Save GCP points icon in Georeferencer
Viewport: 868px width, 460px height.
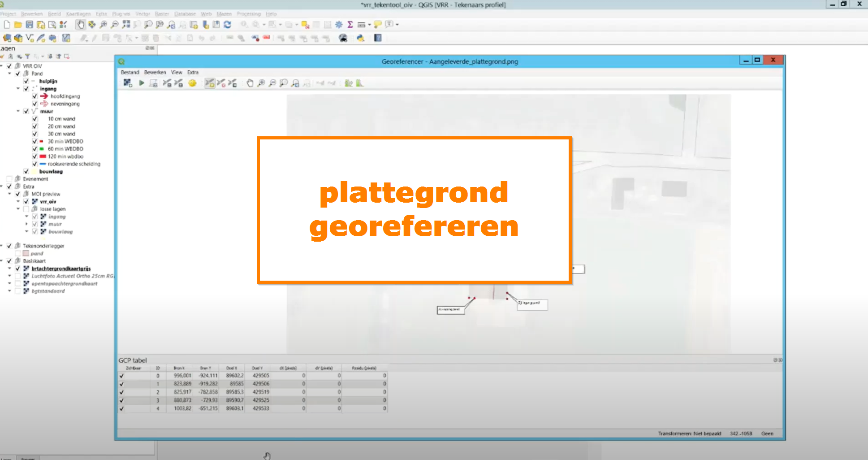[178, 83]
